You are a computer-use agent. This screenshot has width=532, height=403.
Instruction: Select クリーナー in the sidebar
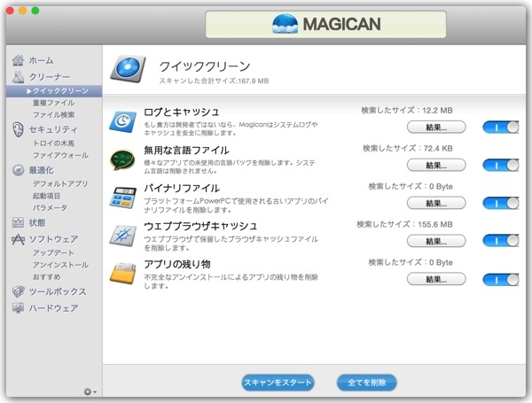(x=50, y=77)
